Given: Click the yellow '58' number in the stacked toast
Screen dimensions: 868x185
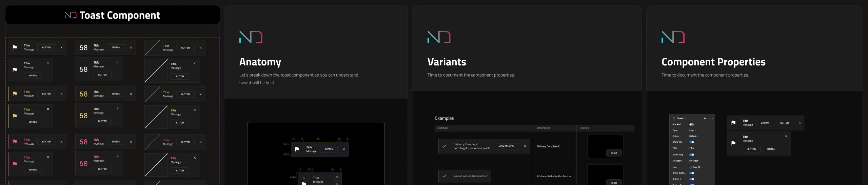Looking at the screenshot, I should (83, 116).
